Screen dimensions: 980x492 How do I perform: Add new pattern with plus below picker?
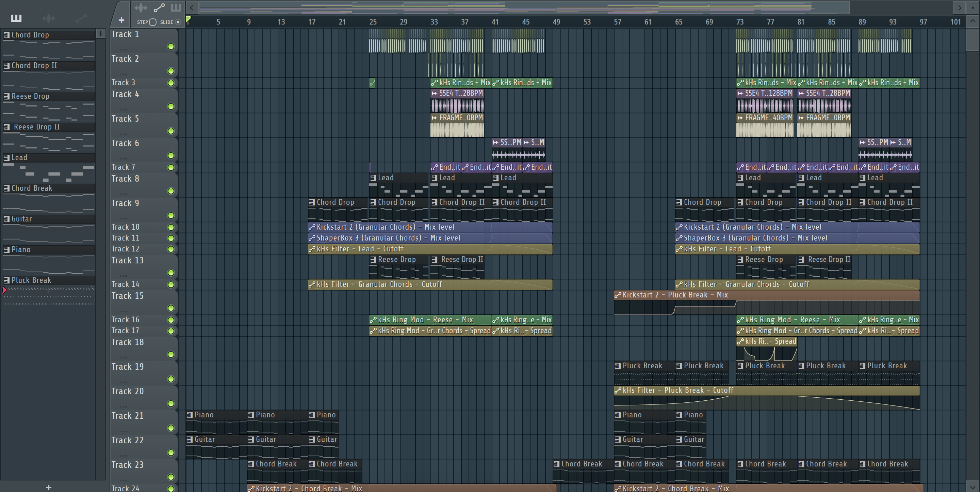point(48,488)
